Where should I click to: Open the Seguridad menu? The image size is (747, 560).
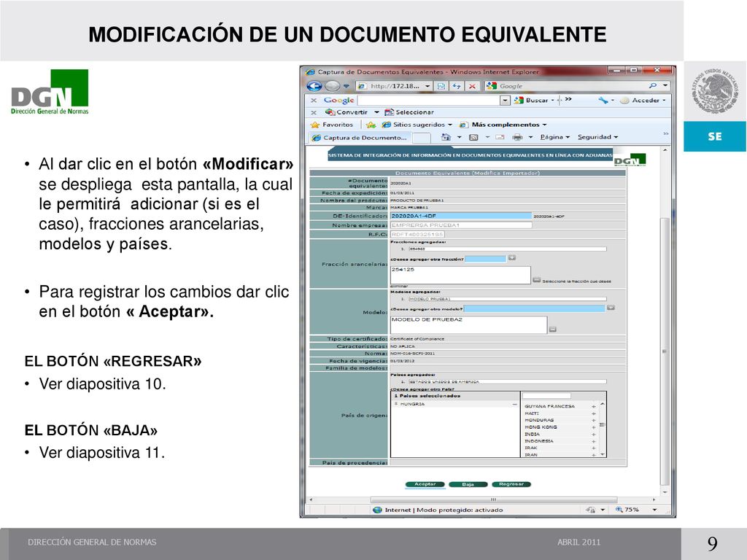click(597, 137)
